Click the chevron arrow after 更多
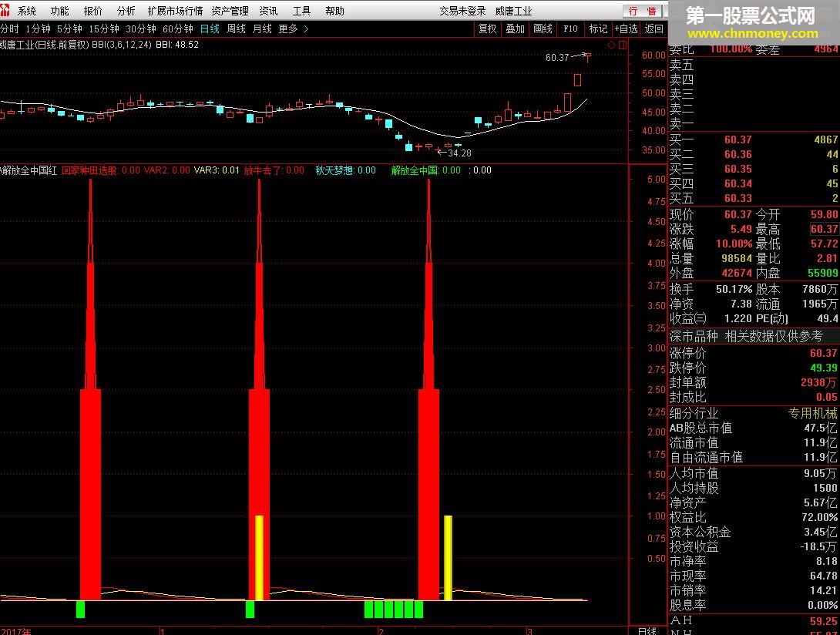The height and width of the screenshot is (635, 840). coord(307,29)
